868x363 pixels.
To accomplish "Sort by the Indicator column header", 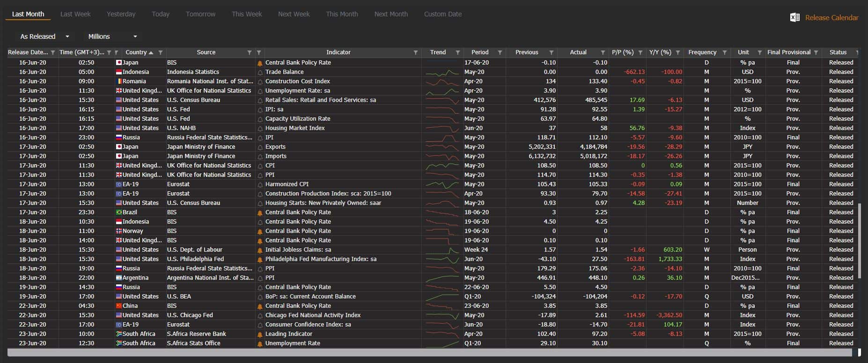I will coord(338,52).
